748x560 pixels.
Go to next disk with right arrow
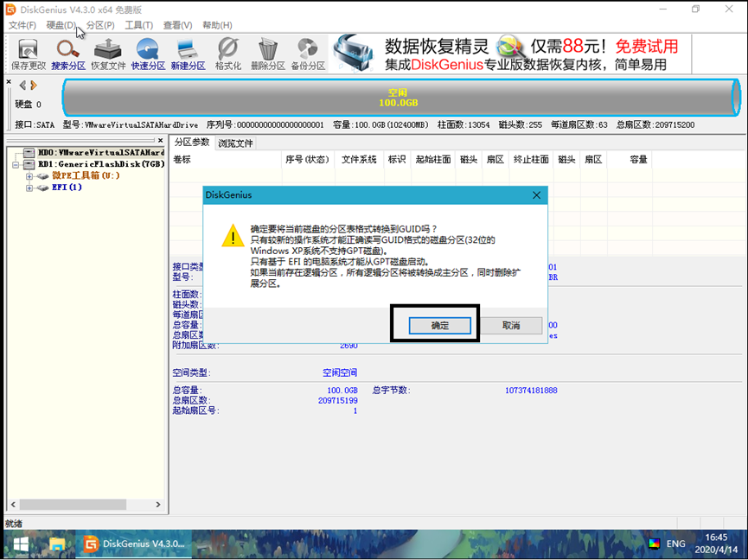pos(34,86)
